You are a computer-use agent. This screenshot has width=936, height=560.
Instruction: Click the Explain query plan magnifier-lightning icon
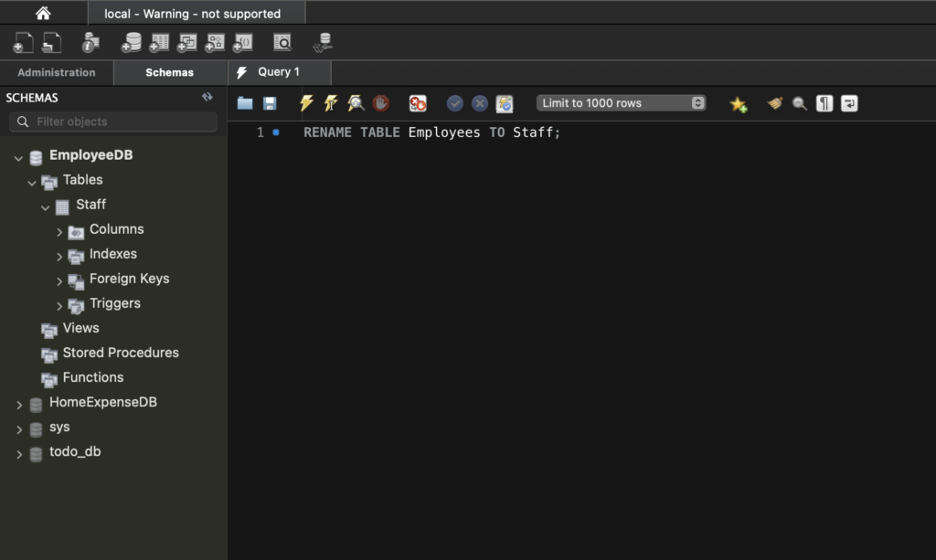[x=356, y=103]
